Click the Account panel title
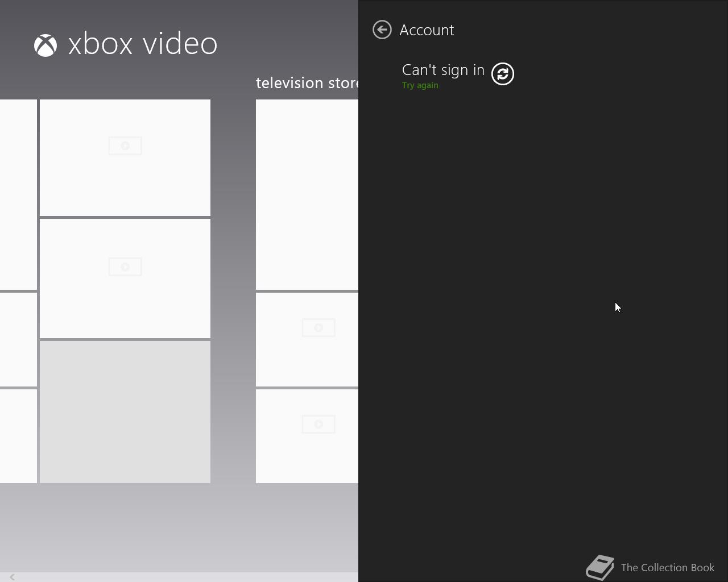The image size is (728, 582). pyautogui.click(x=427, y=30)
